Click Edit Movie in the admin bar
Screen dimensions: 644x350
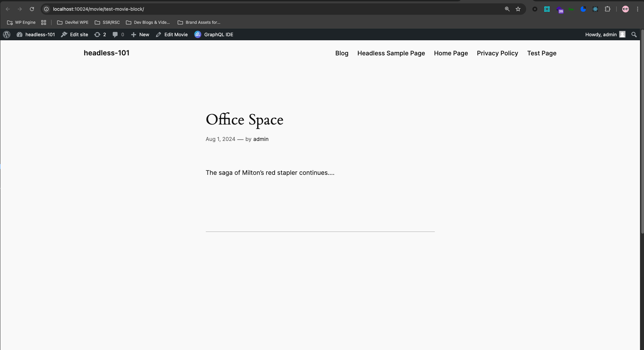click(172, 35)
